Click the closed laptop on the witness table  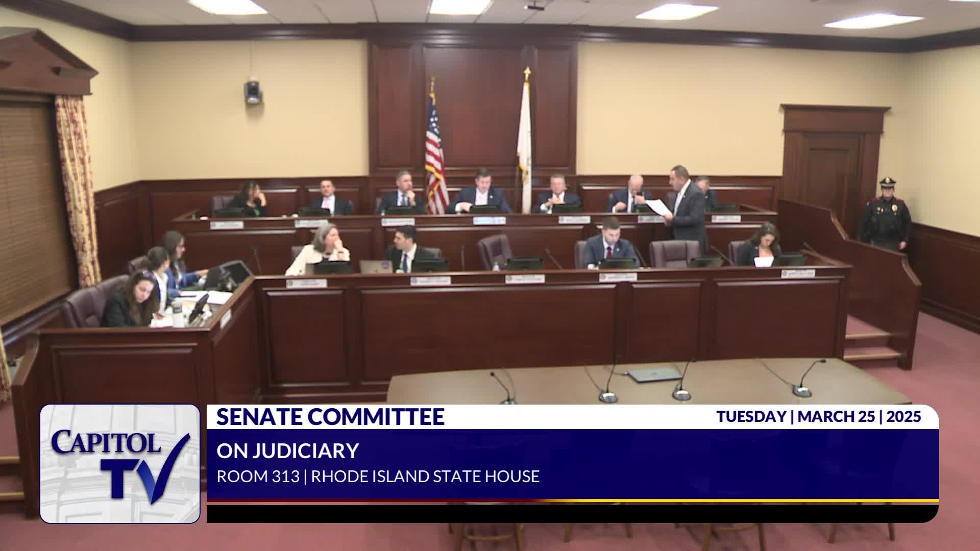pyautogui.click(x=655, y=375)
